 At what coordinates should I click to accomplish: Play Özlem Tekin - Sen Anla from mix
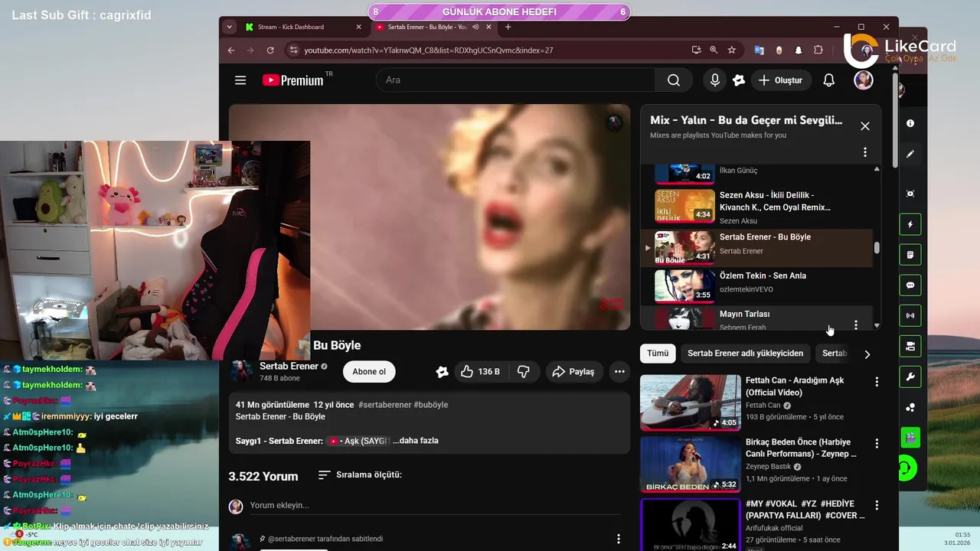pos(756,286)
